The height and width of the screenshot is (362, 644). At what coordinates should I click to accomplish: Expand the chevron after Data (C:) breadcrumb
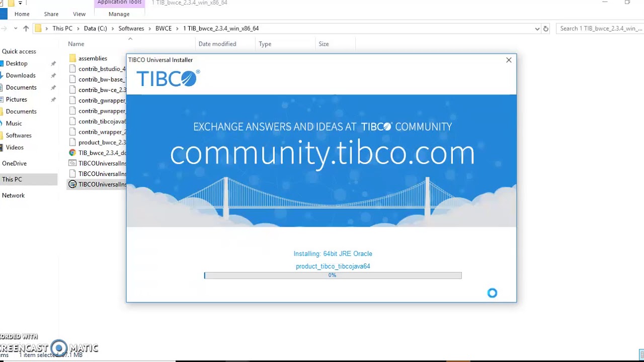click(x=113, y=29)
